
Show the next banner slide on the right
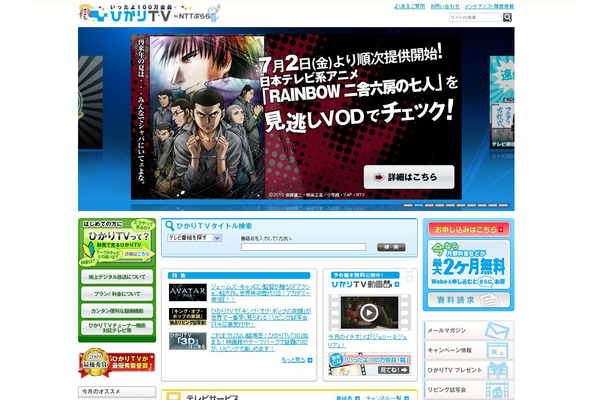[x=502, y=102]
